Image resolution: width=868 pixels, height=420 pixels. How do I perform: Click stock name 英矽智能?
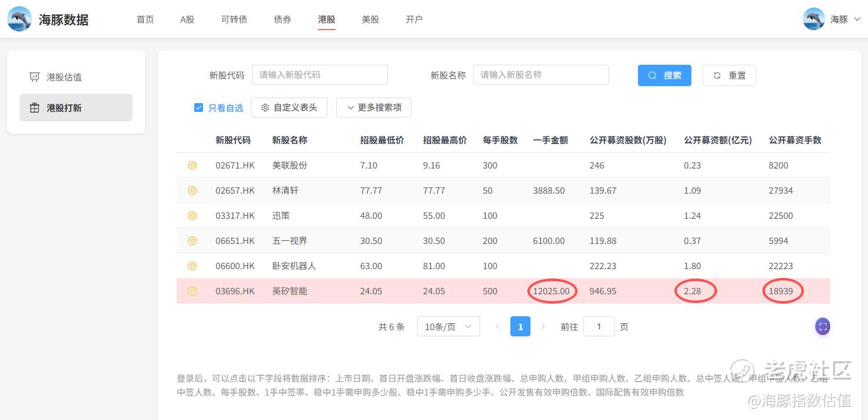point(290,291)
